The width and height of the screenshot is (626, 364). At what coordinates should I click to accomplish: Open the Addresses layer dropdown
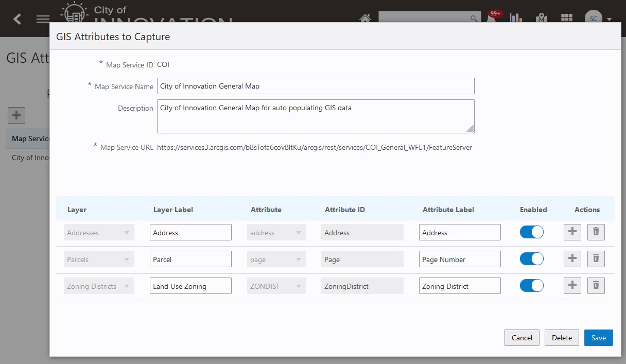pos(99,233)
